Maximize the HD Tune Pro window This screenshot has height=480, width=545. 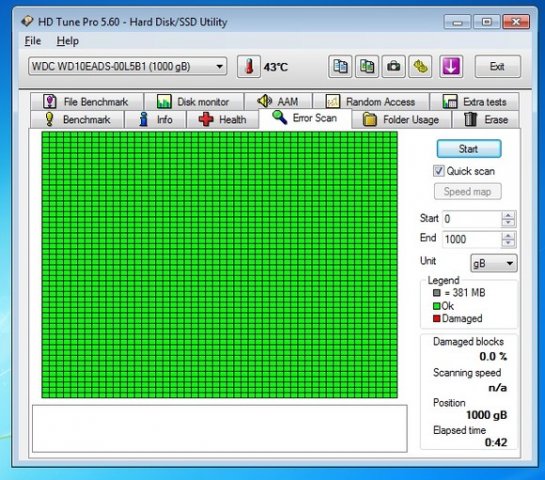[486, 22]
